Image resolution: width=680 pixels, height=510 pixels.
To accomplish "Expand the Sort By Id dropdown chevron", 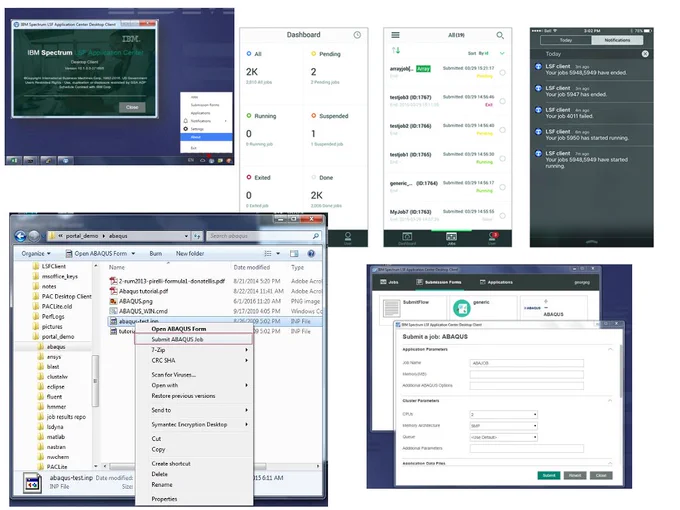I will [x=502, y=53].
